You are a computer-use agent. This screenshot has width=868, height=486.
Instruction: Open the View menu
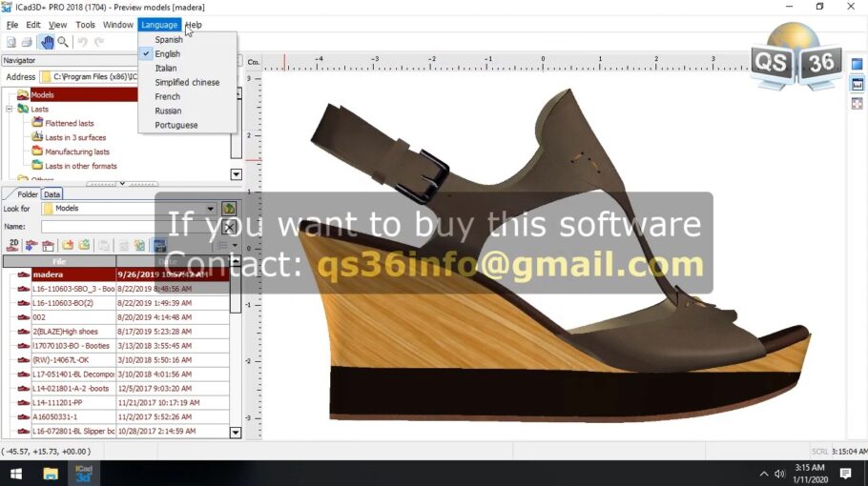tap(57, 25)
